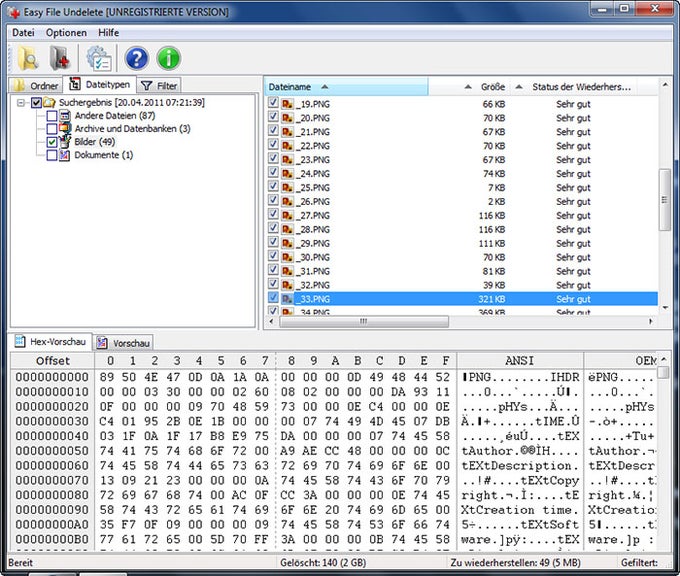Viewport: 680px width, 576px height.
Task: Check the Dokumente checkbox
Action: coord(52,155)
